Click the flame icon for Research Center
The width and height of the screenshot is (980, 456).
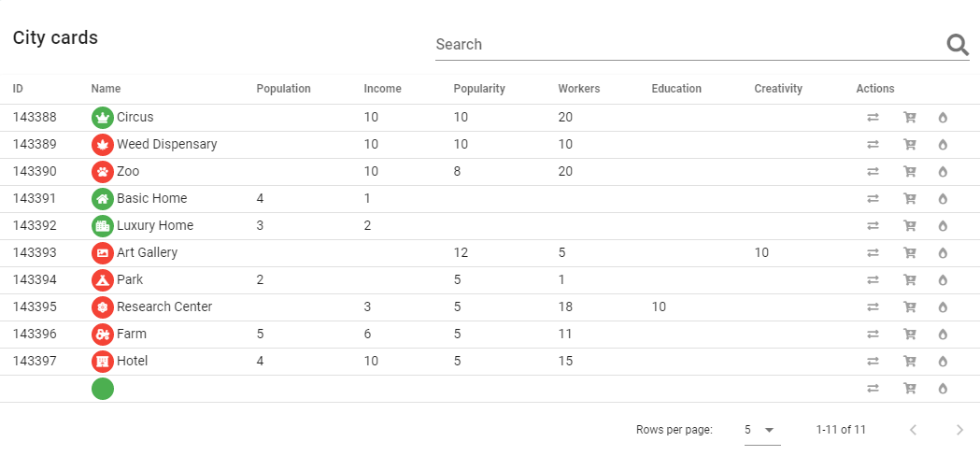(943, 307)
